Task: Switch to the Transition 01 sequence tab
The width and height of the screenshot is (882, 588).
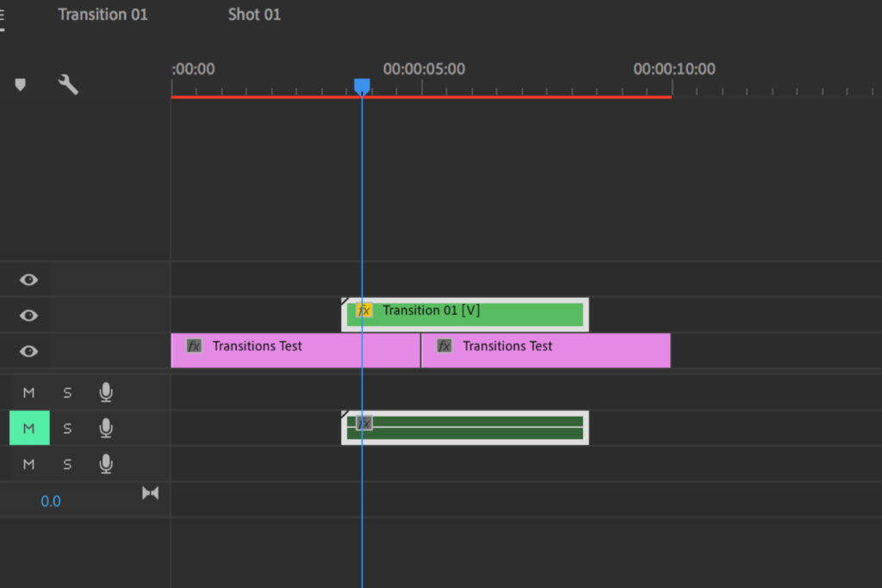Action: pos(102,15)
